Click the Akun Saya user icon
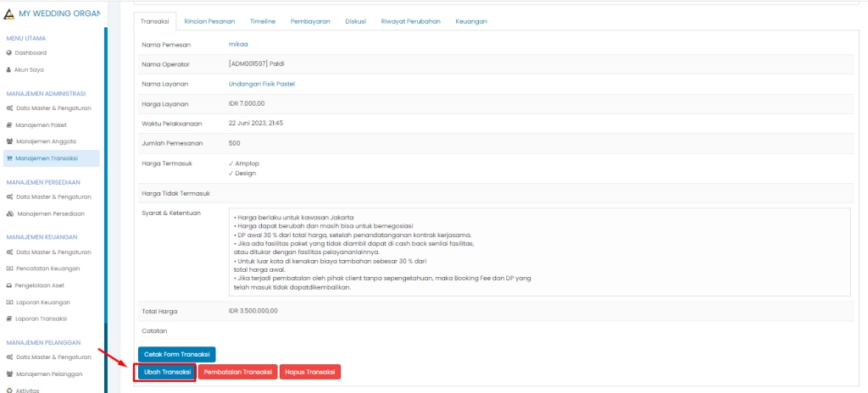The height and width of the screenshot is (393, 868). 9,69
